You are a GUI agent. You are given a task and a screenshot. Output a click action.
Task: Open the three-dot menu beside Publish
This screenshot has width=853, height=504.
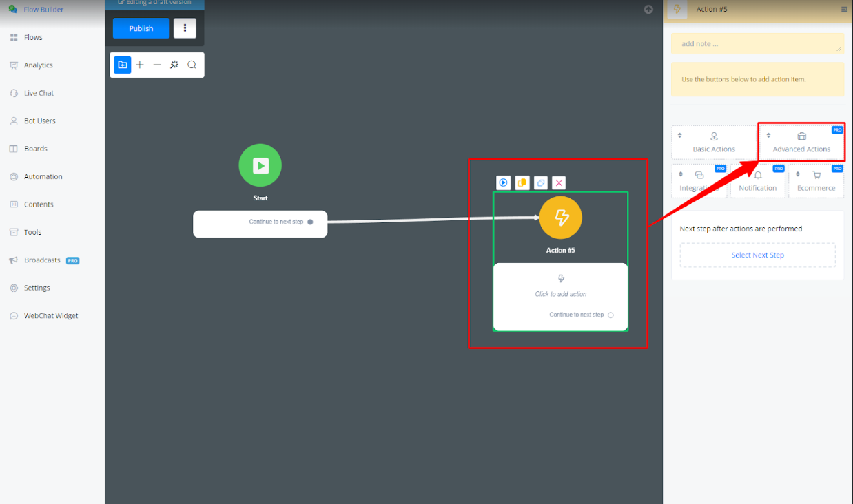(185, 28)
